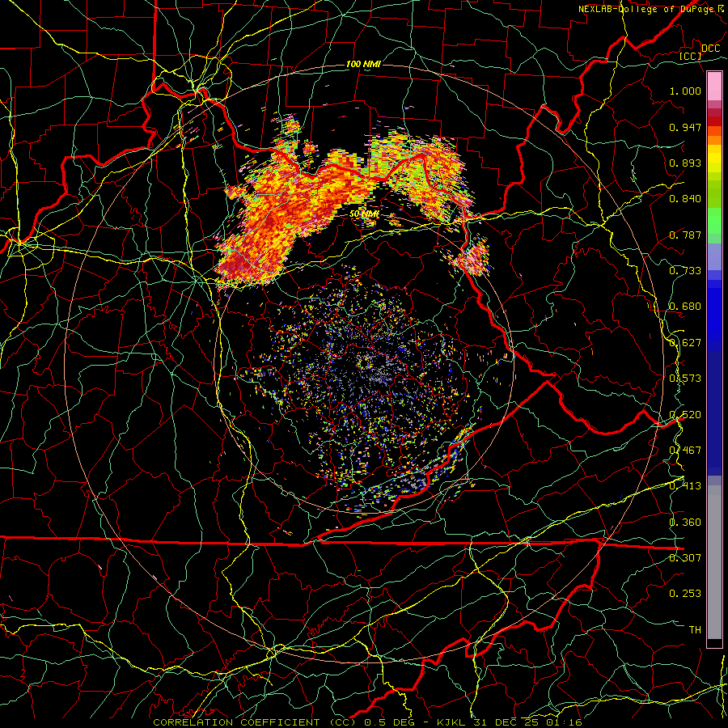Click the [CC] product label
The width and height of the screenshot is (728, 728).
click(x=691, y=56)
